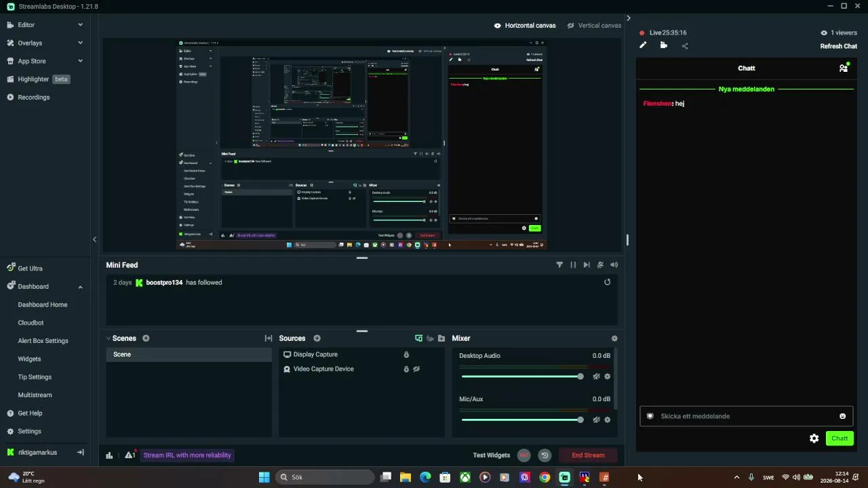
Task: Click the Overlays icon in sidebar
Action: tap(10, 43)
